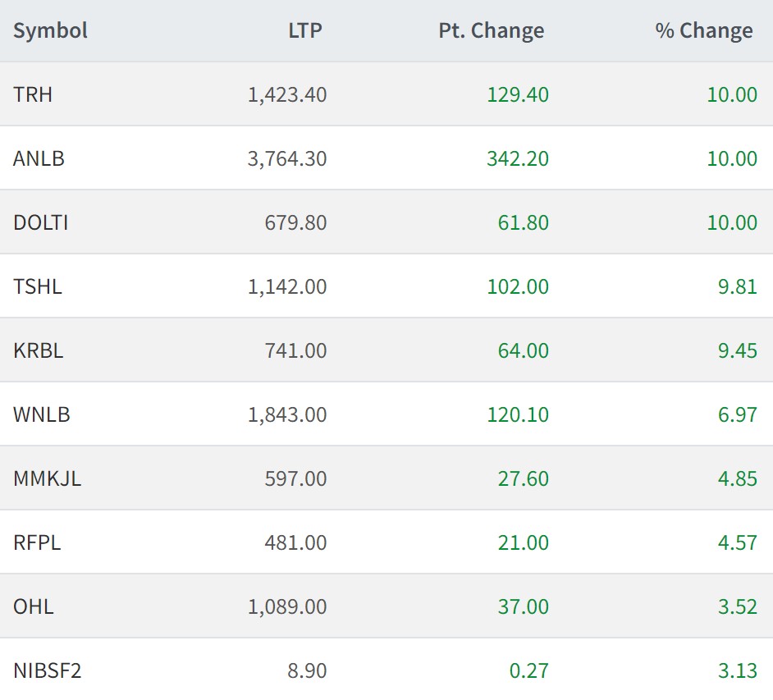Sort by the Symbol column header
Viewport: 773px width, 700px height.
coord(50,31)
